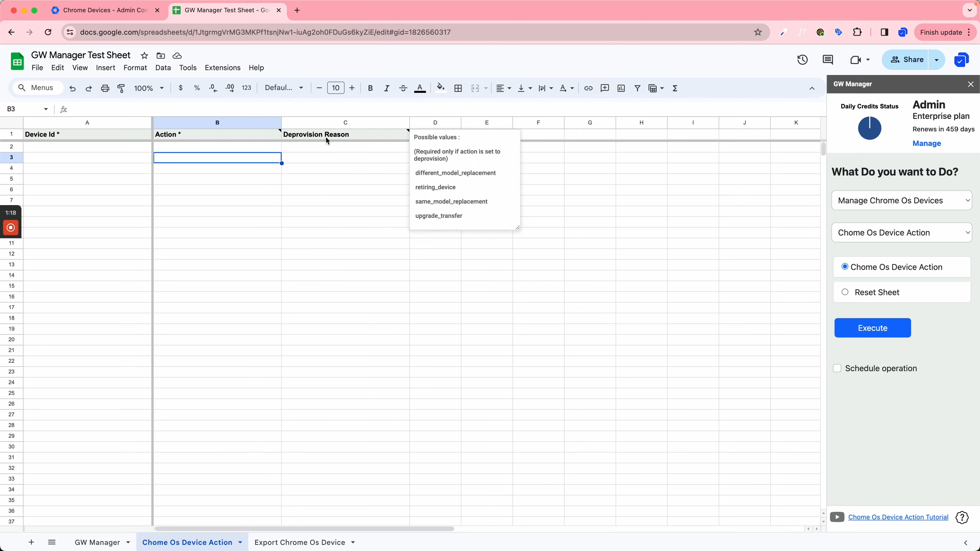
Task: Click the Menus search box
Action: [38, 88]
